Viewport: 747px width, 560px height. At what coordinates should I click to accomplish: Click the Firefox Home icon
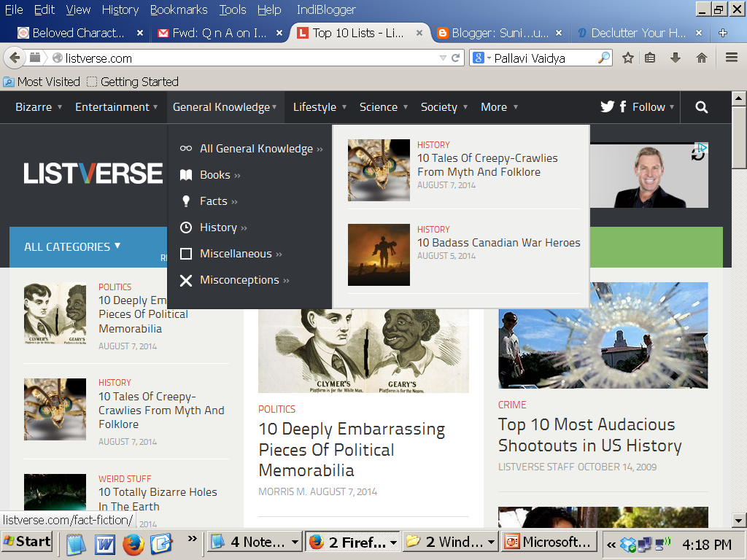(x=701, y=58)
